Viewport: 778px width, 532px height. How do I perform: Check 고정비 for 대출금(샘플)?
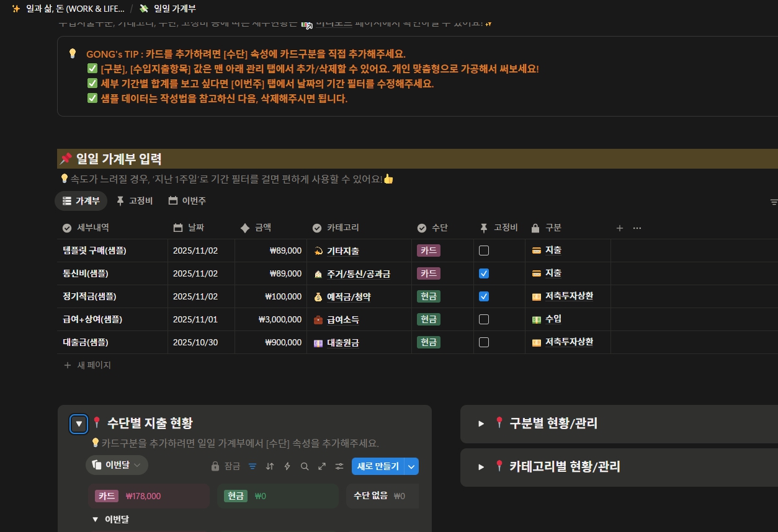(484, 342)
